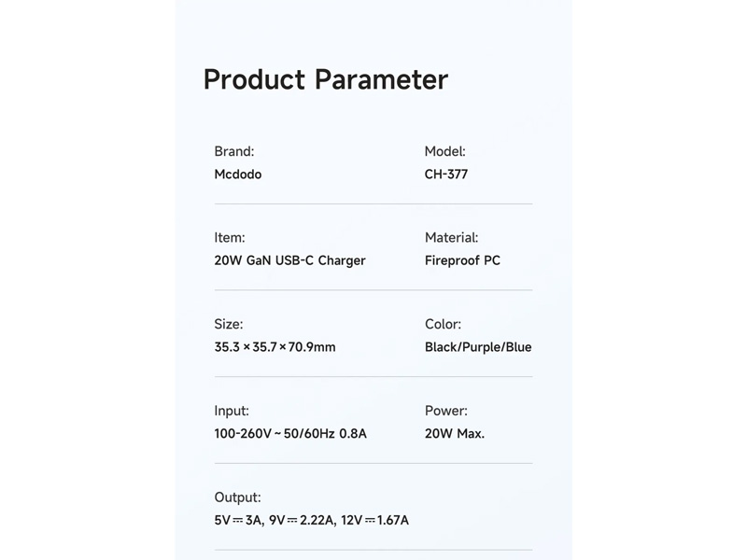Click the Size label
The image size is (747, 560).
(228, 325)
